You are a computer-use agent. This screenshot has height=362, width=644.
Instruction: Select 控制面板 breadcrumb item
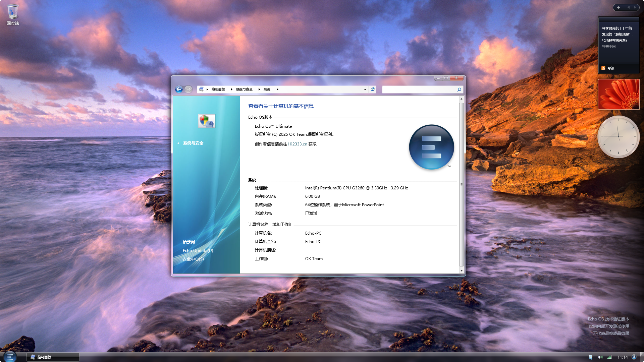click(218, 89)
